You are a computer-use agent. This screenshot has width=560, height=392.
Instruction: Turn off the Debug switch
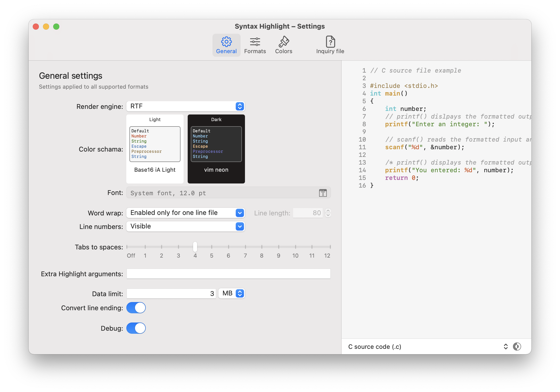coord(136,328)
